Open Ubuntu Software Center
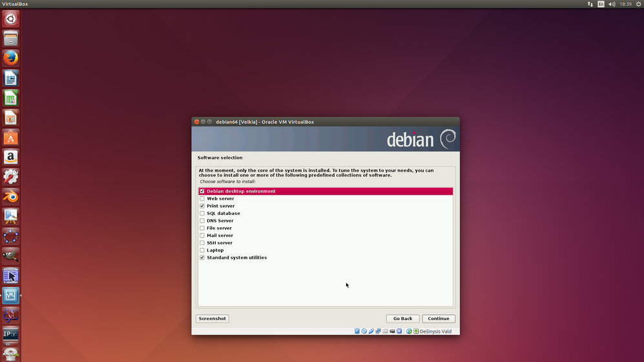Screen dimensions: 644x362 coord(10,137)
